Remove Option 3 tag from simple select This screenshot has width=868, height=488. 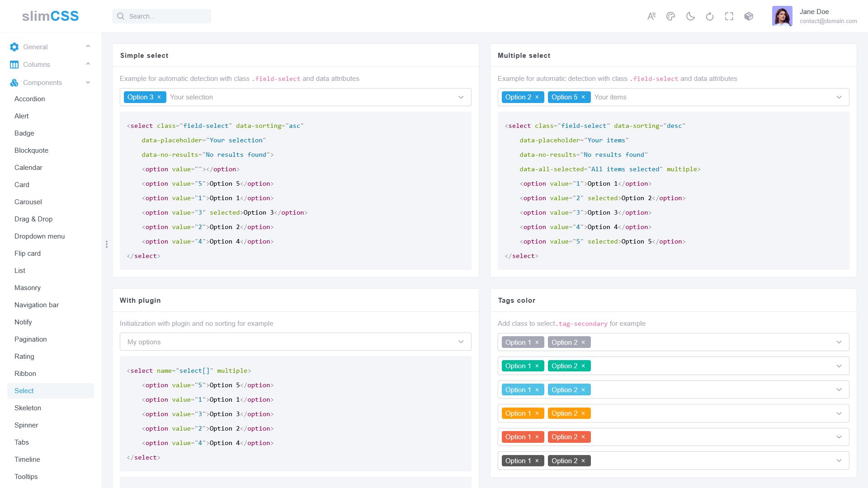(x=159, y=97)
